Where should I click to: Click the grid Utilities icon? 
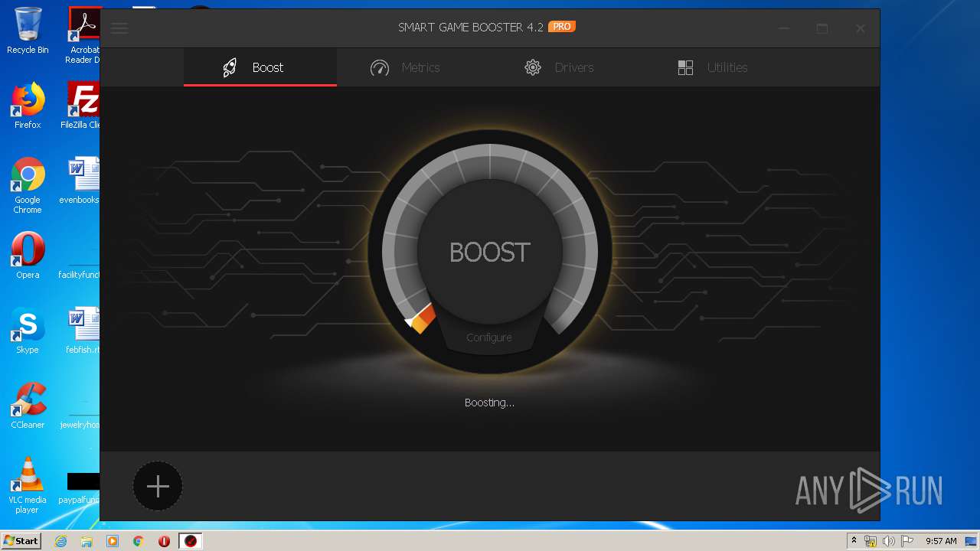pyautogui.click(x=685, y=67)
